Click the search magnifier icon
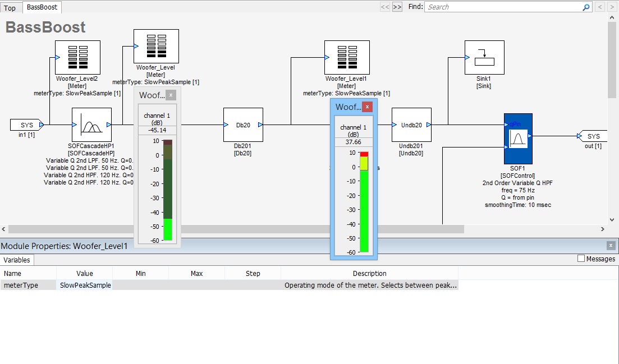This screenshot has width=619, height=364. pyautogui.click(x=586, y=7)
